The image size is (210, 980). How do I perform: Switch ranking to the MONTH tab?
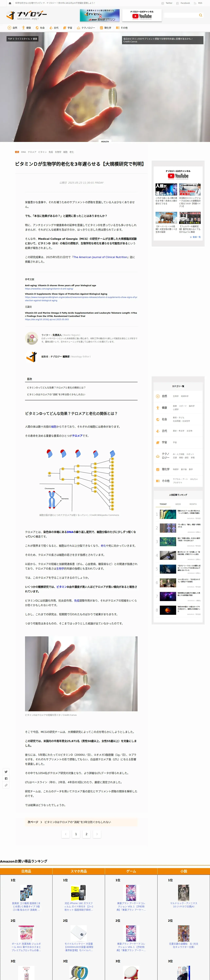click(x=193, y=504)
